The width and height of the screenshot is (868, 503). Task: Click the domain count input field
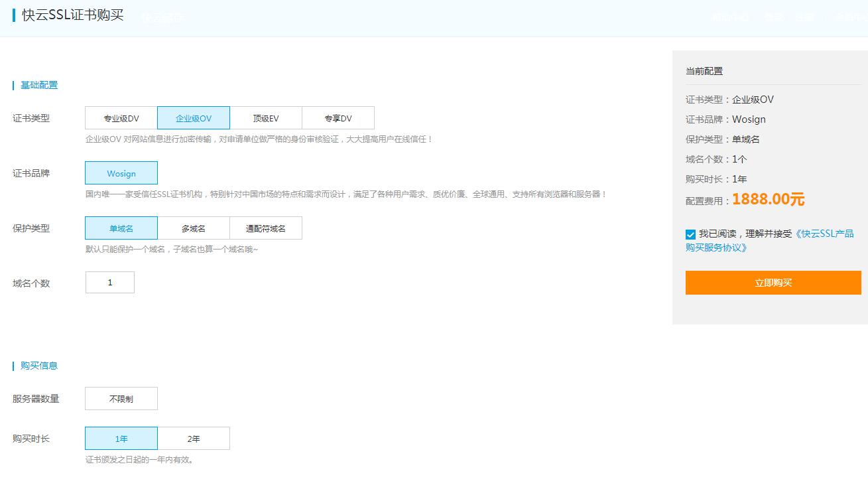tap(109, 282)
